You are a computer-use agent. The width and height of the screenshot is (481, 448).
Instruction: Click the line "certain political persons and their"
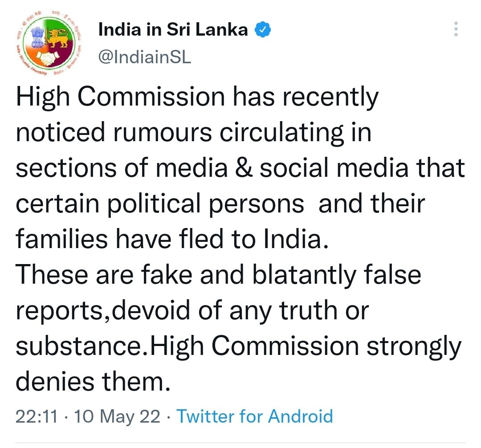pos(220,204)
